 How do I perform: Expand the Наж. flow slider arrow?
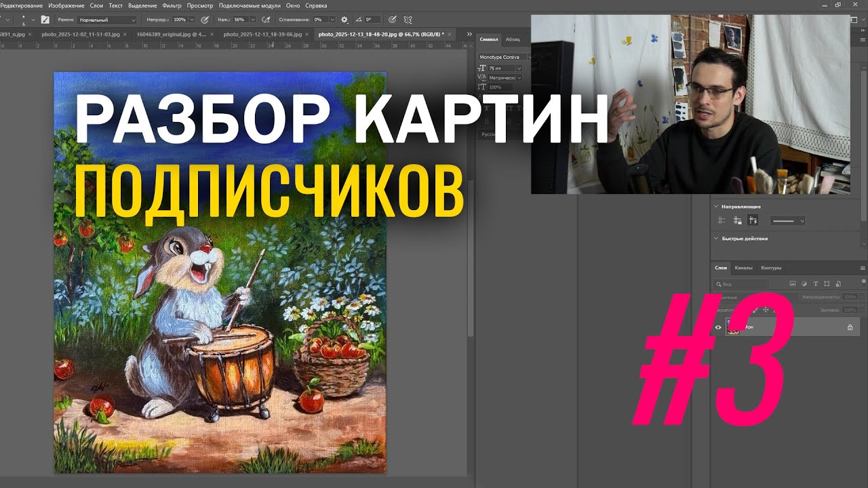tap(253, 20)
